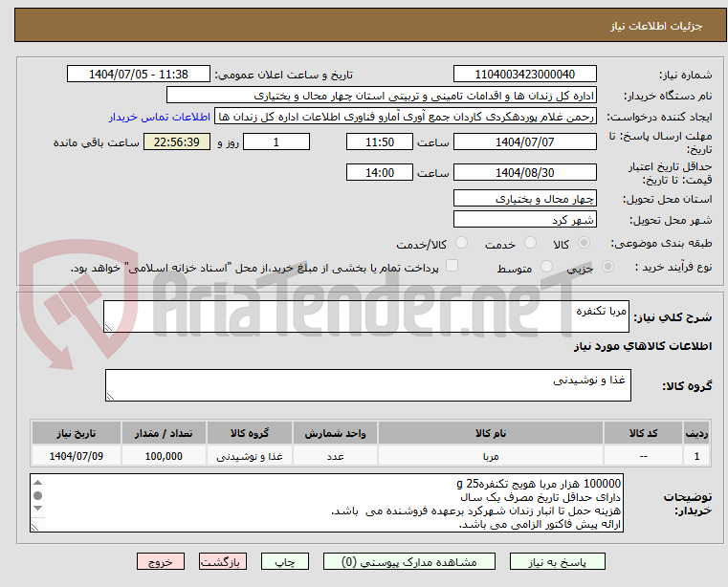Click the resize handle of گروه کالا box
This screenshot has width=728, height=587.
[x=111, y=397]
